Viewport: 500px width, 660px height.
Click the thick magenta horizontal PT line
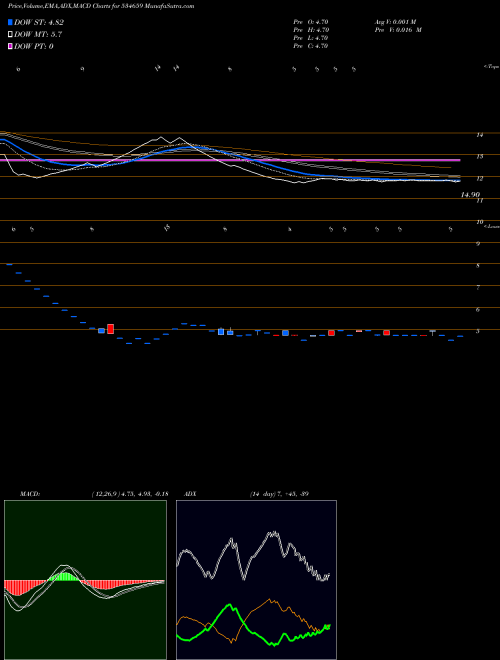(x=230, y=160)
